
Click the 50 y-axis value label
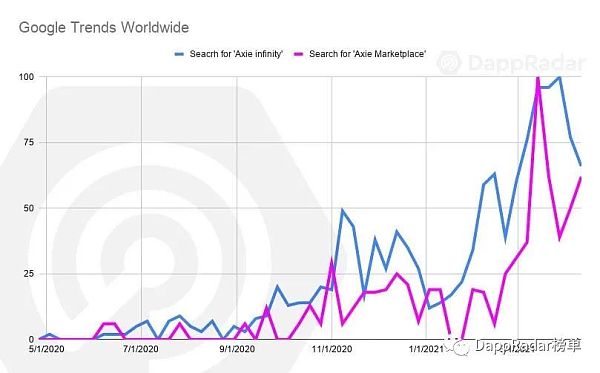[x=29, y=208]
